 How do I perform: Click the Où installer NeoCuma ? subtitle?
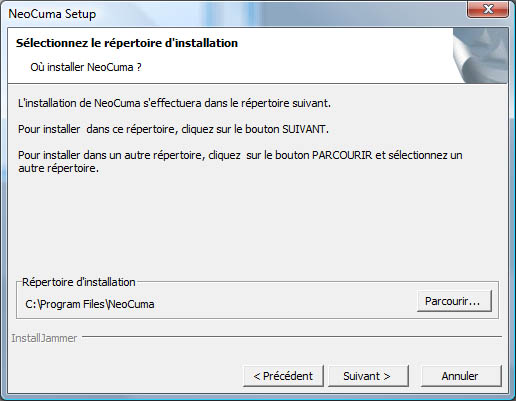click(86, 67)
